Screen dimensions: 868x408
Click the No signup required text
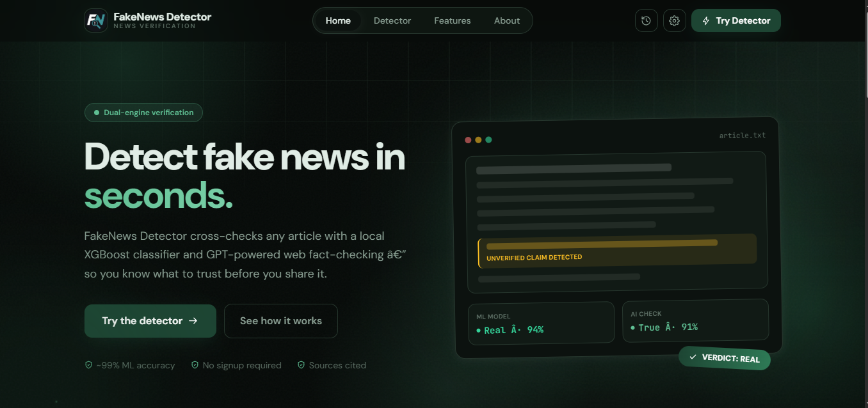point(242,366)
